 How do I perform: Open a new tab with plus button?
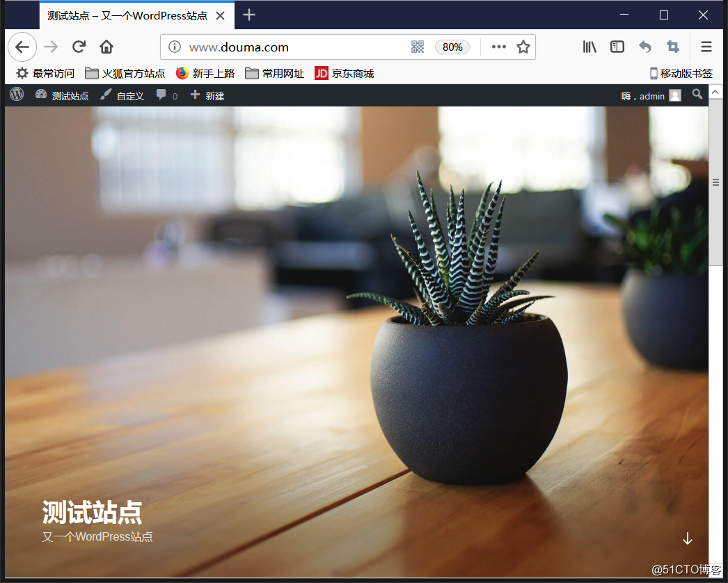[249, 15]
